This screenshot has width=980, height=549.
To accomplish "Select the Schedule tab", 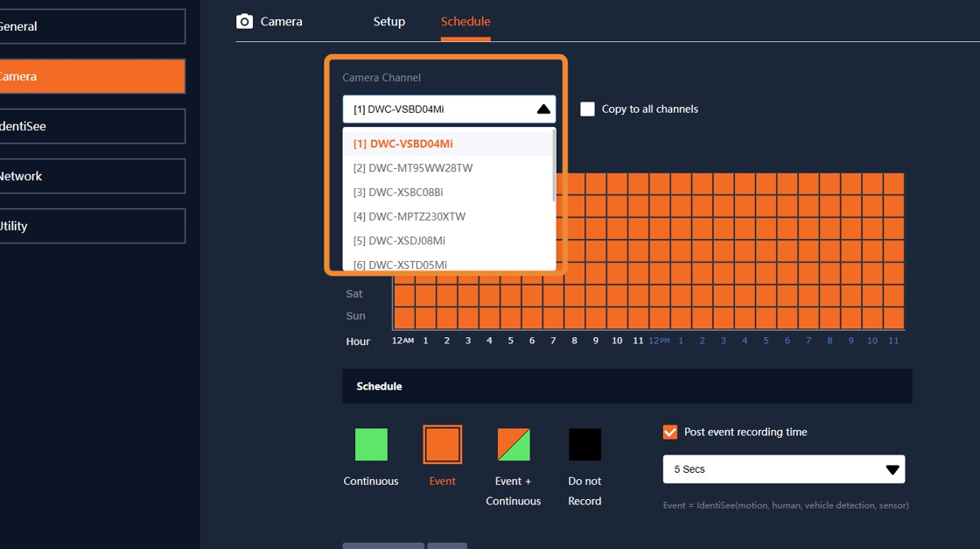I will 465,21.
